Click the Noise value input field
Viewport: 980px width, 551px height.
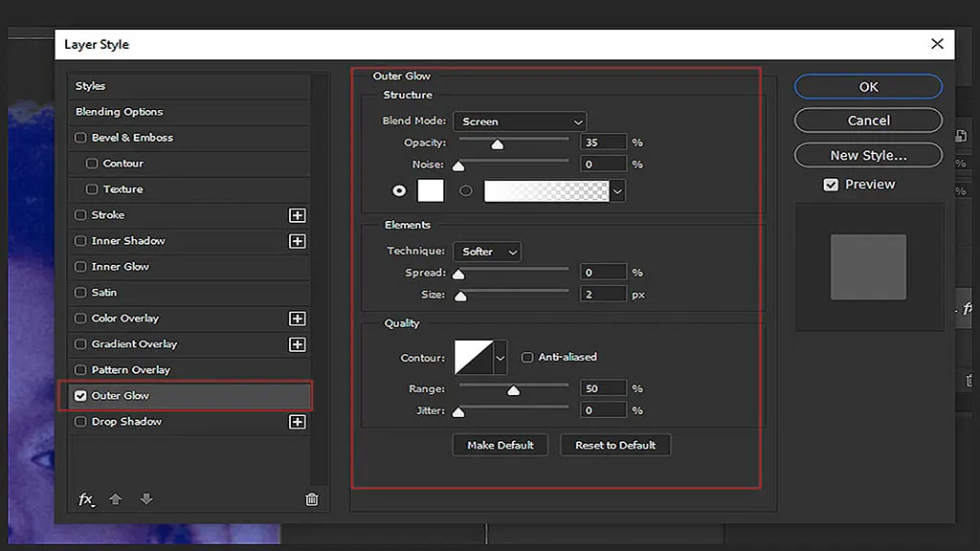603,165
